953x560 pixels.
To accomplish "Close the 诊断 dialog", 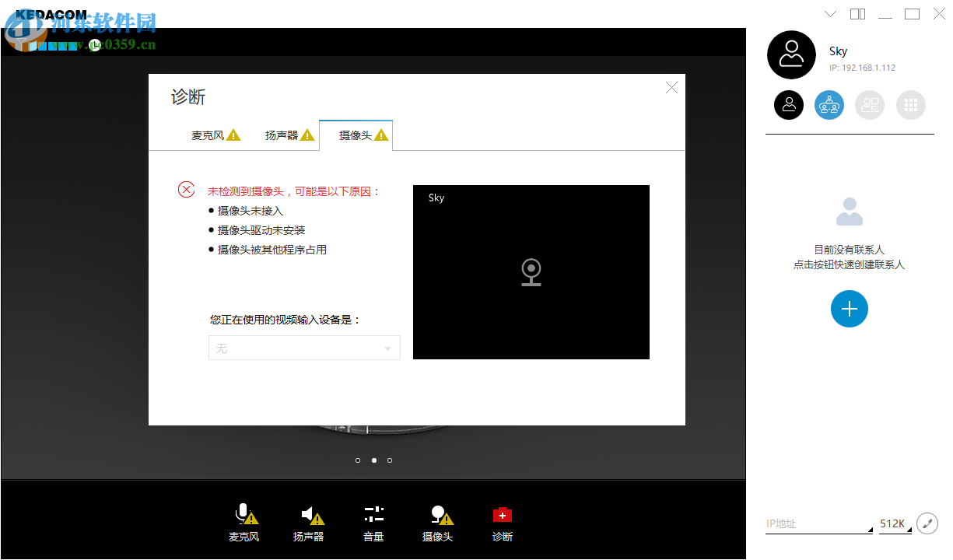I will point(671,88).
